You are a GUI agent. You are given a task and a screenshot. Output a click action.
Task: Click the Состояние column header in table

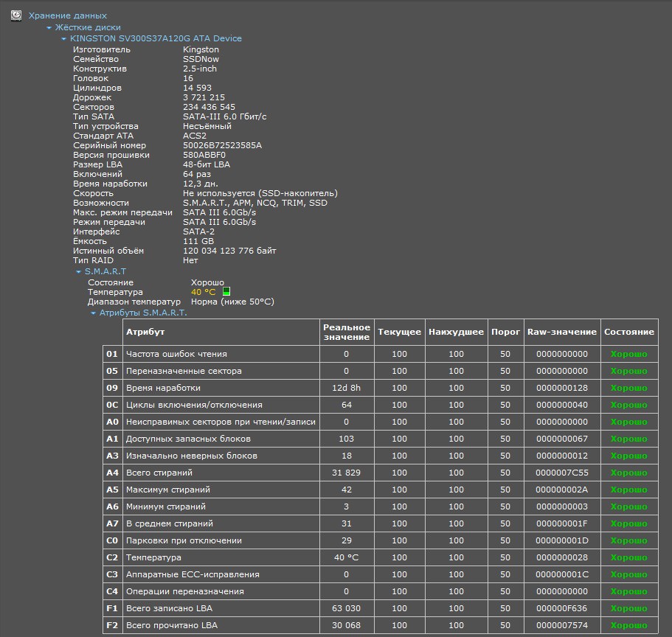coord(629,332)
